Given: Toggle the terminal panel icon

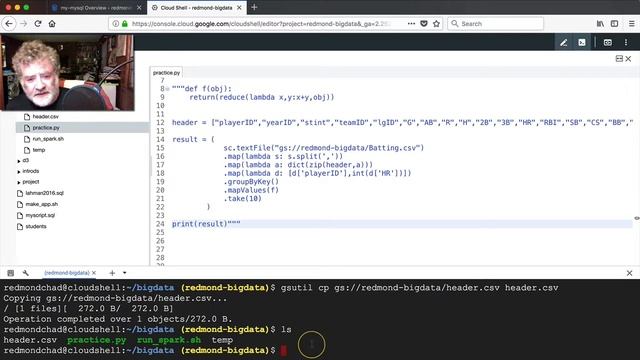Looking at the screenshot, I should [x=582, y=42].
